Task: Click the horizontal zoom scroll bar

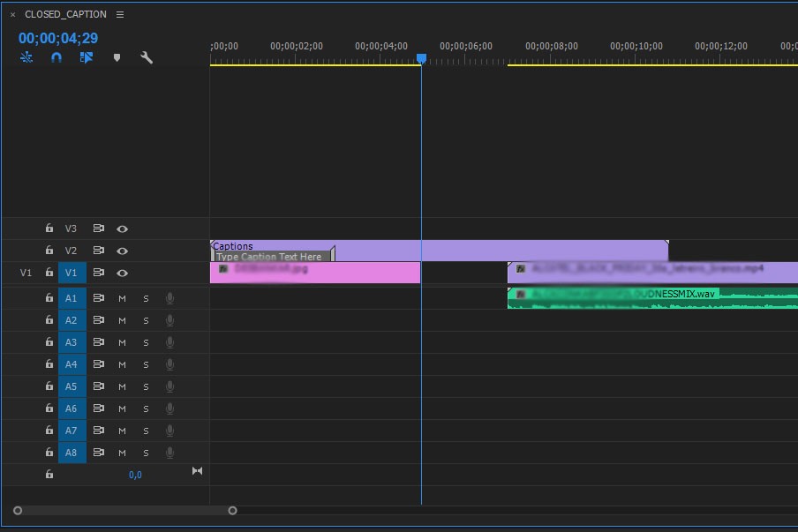Action: click(125, 511)
